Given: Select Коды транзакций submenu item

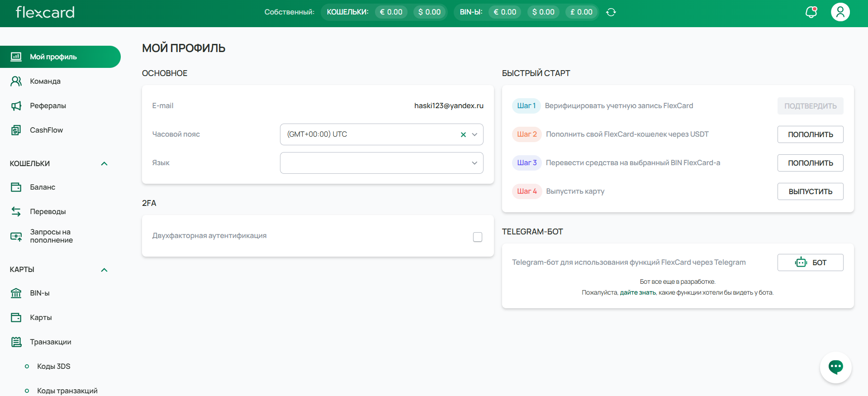Looking at the screenshot, I should pos(67,391).
